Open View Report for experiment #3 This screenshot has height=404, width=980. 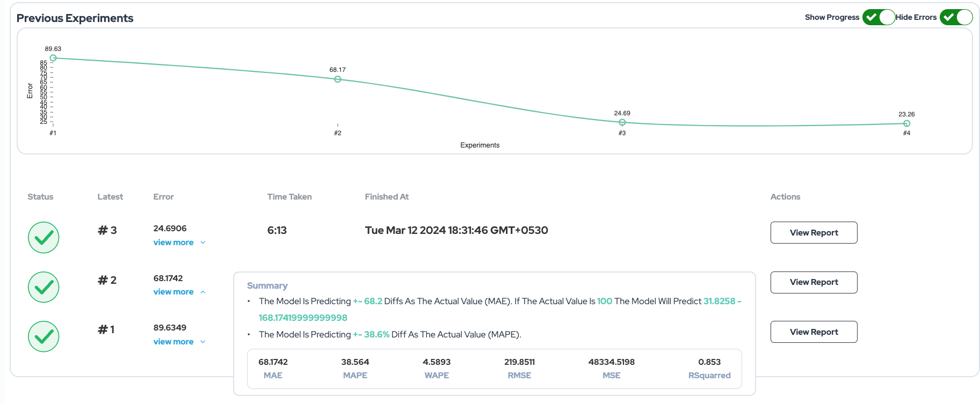(x=814, y=232)
